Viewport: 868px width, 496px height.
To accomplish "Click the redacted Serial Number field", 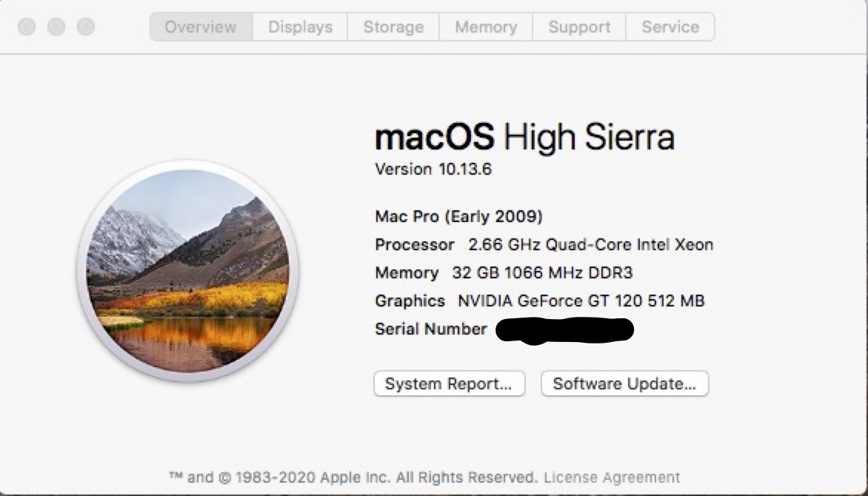I will pos(564,330).
